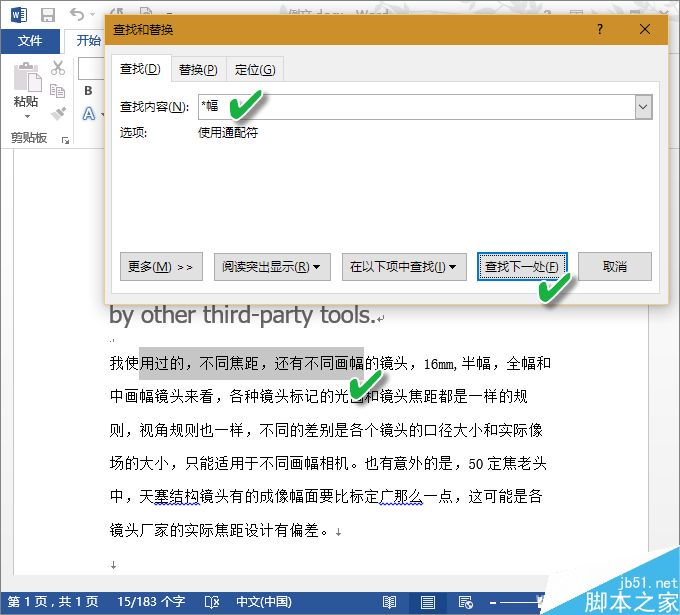Click the Word application icon in title bar

pyautogui.click(x=19, y=15)
